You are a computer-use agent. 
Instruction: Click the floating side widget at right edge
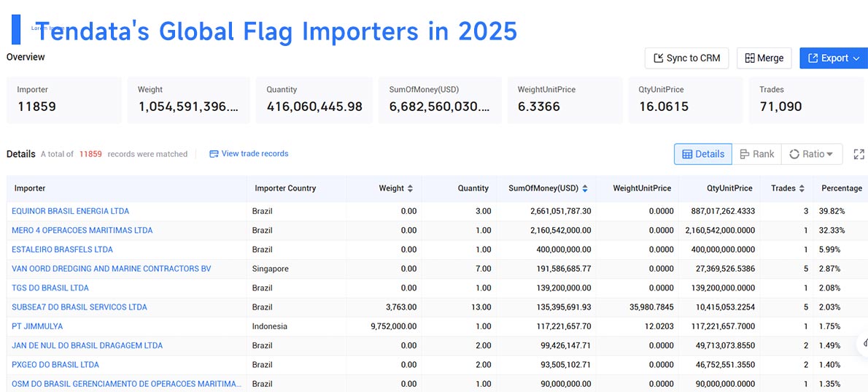click(864, 342)
